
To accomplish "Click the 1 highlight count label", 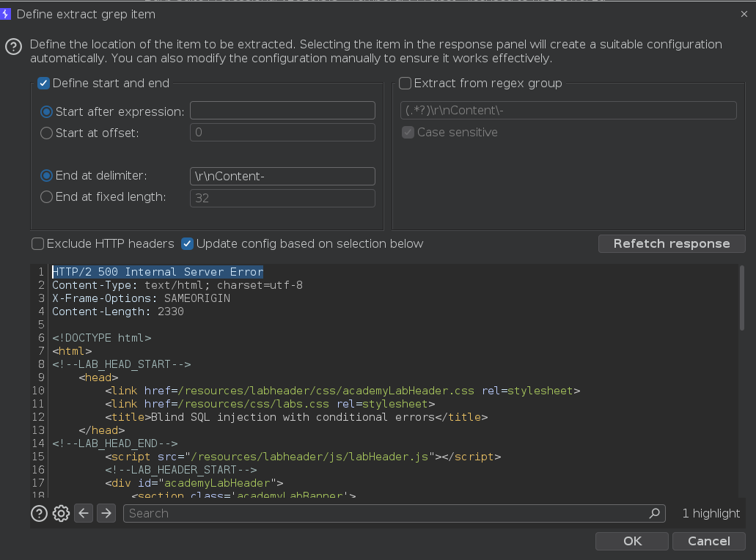I will point(711,514).
